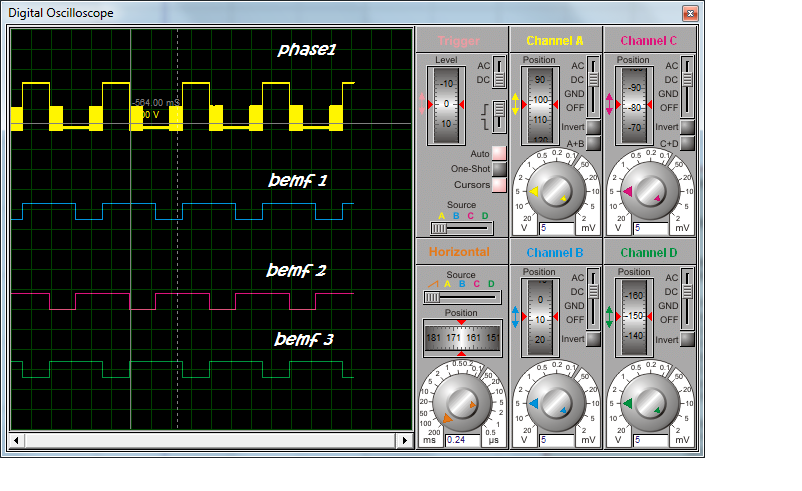802x491 pixels.
Task: Click Channel A position thumbwheel
Action: tap(540, 105)
